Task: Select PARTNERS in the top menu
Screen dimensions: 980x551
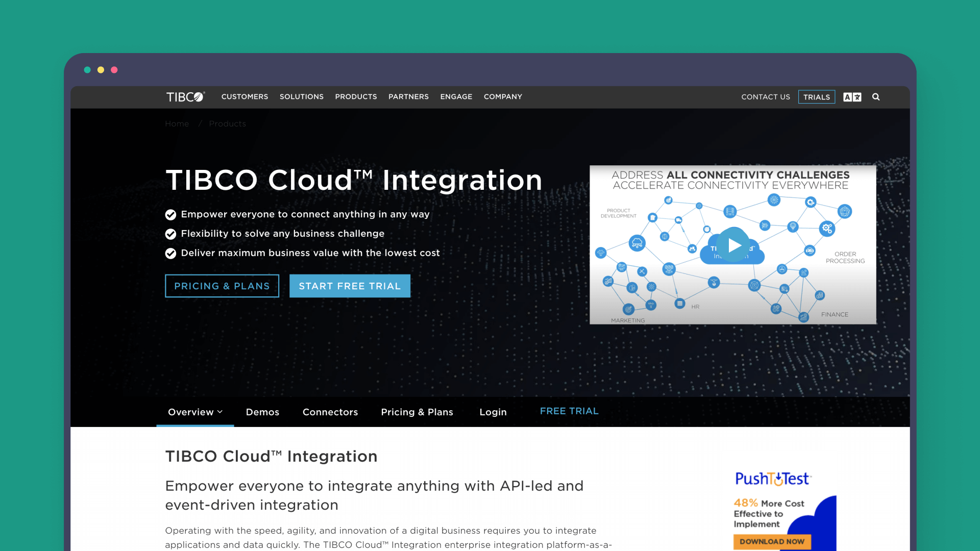Action: 408,96
